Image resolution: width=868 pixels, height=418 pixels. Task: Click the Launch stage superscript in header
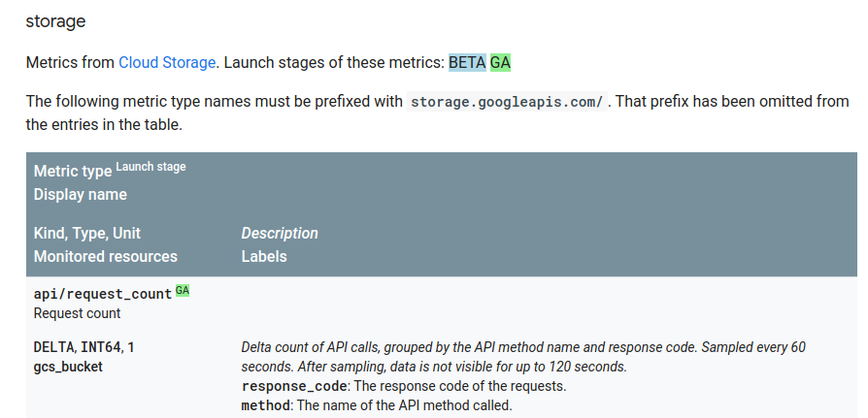(x=150, y=167)
